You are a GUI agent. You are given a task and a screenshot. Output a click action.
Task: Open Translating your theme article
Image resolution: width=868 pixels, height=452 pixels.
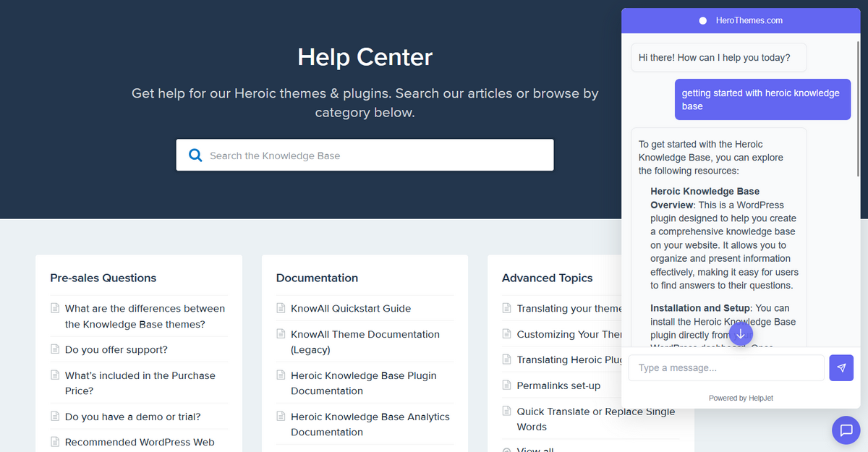(569, 308)
